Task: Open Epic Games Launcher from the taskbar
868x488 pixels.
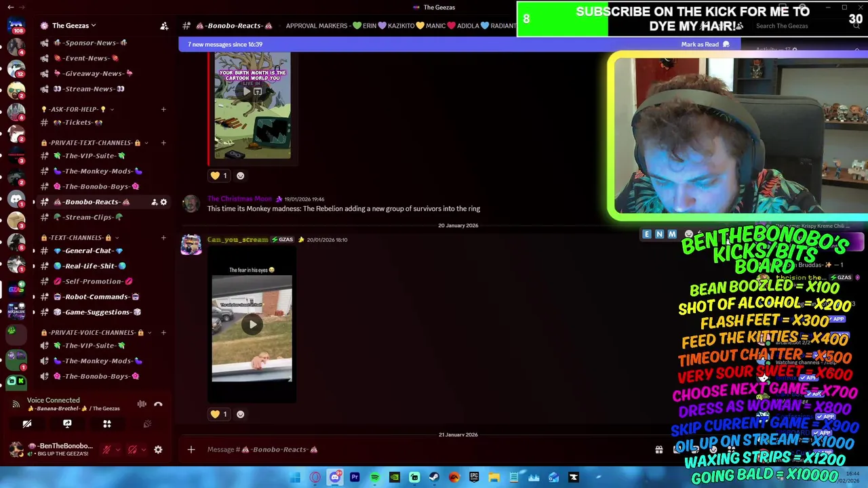Action: click(x=474, y=478)
